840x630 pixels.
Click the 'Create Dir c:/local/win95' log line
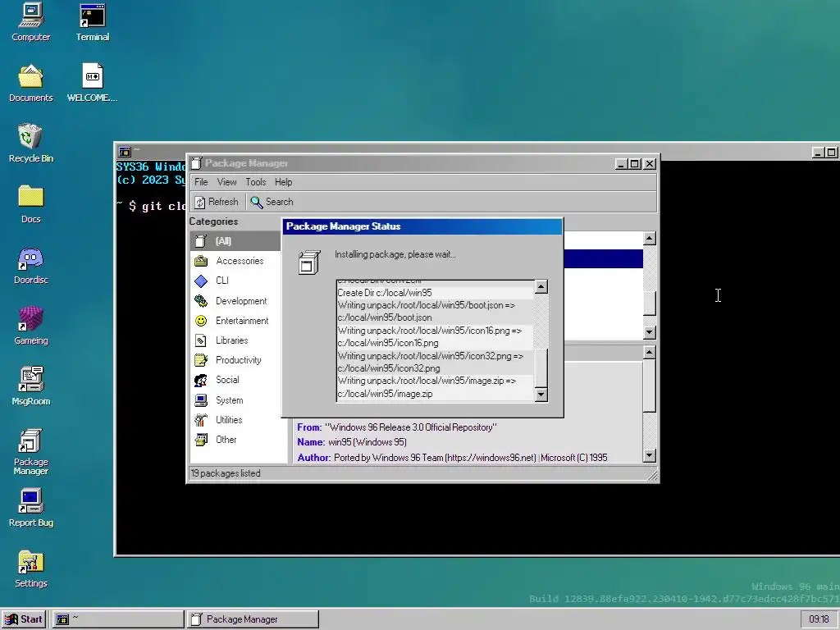pyautogui.click(x=384, y=293)
